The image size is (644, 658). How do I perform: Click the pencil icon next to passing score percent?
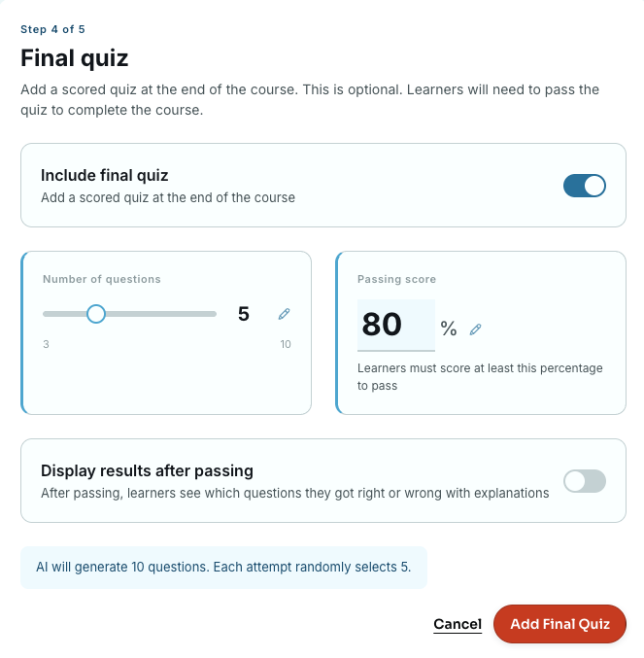[475, 329]
